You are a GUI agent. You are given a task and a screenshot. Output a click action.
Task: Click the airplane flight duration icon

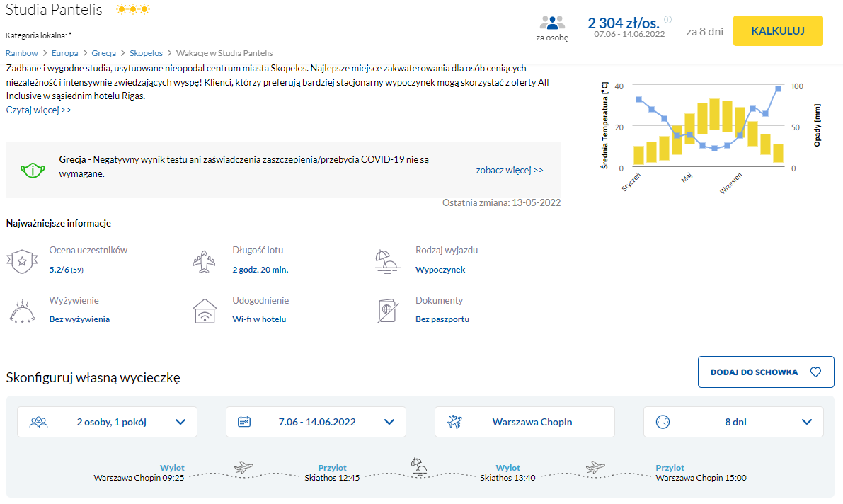(205, 260)
